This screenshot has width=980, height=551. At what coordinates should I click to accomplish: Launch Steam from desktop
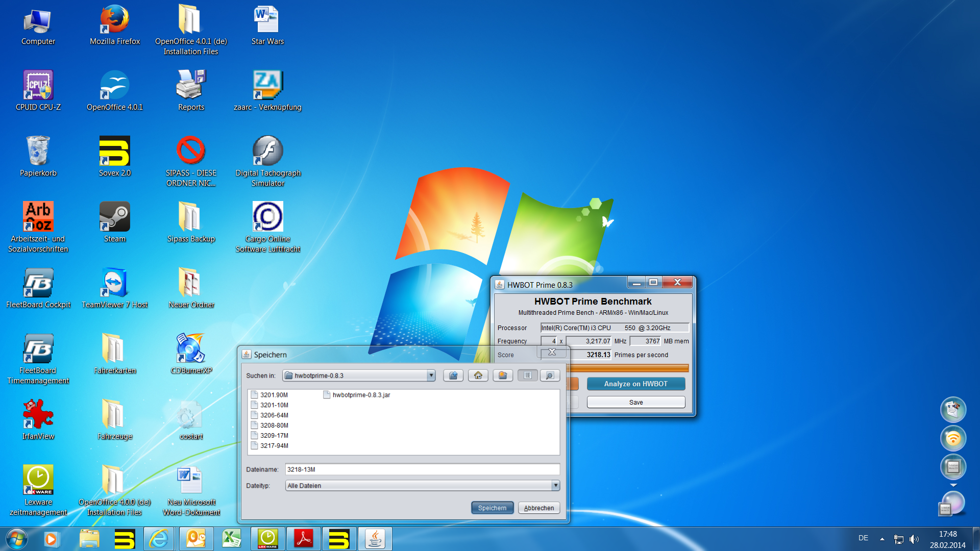pyautogui.click(x=114, y=222)
